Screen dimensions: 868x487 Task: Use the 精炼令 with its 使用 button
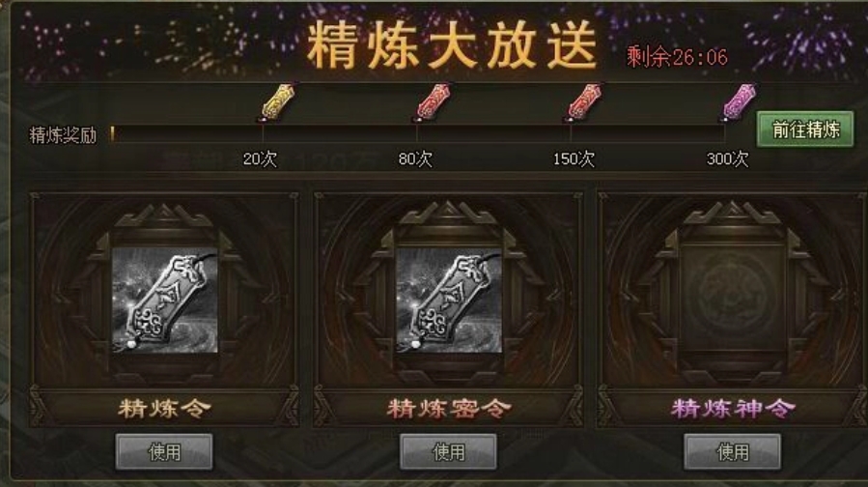tap(164, 452)
